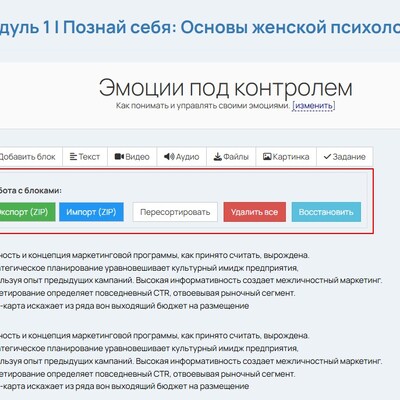
Task: Open the [изменить] link
Action: point(314,106)
